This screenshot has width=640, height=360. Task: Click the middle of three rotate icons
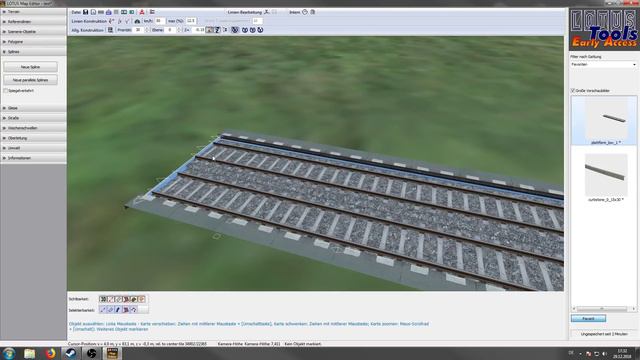point(252,30)
